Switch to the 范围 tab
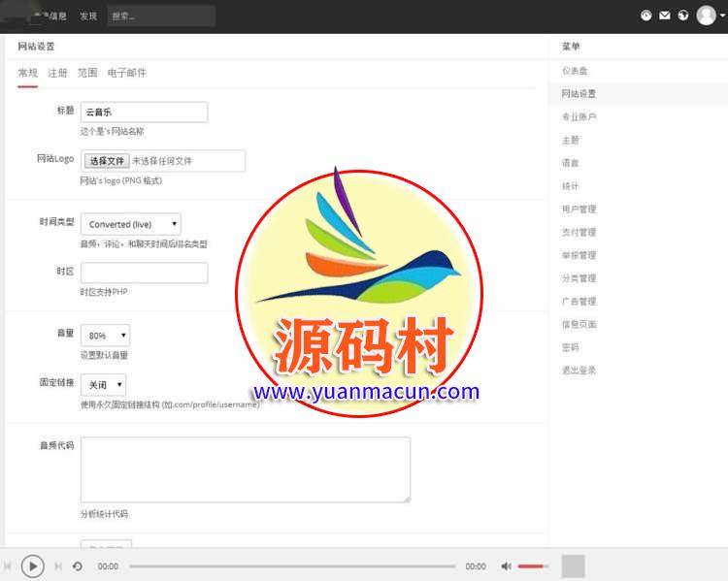Image resolution: width=728 pixels, height=581 pixels. click(x=87, y=73)
